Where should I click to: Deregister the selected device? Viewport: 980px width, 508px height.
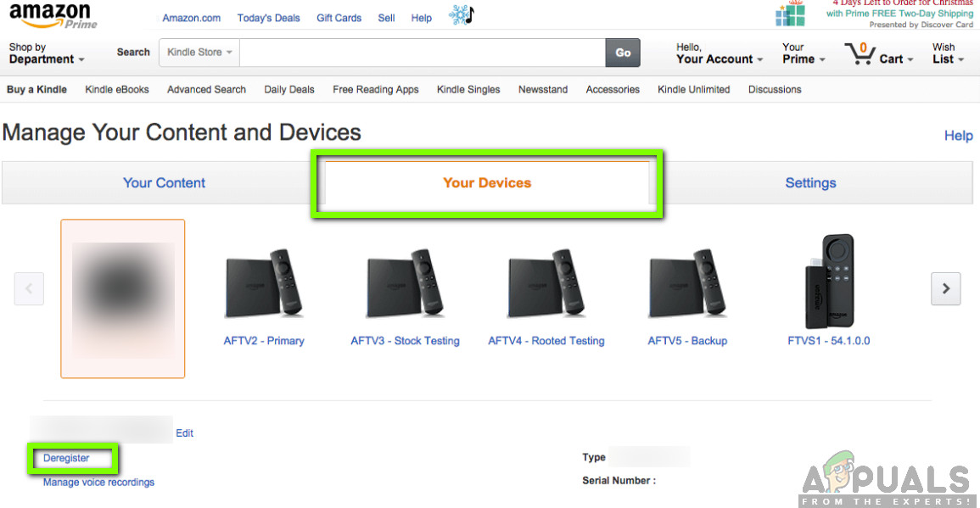(66, 458)
